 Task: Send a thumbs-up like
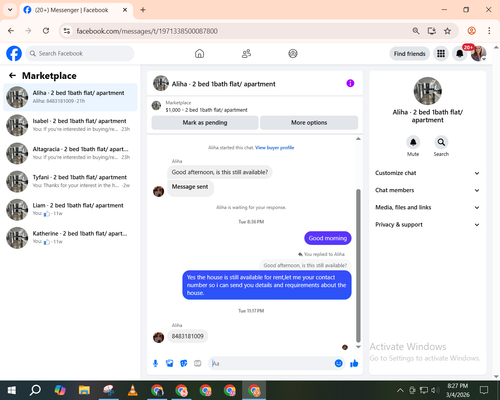[354, 363]
